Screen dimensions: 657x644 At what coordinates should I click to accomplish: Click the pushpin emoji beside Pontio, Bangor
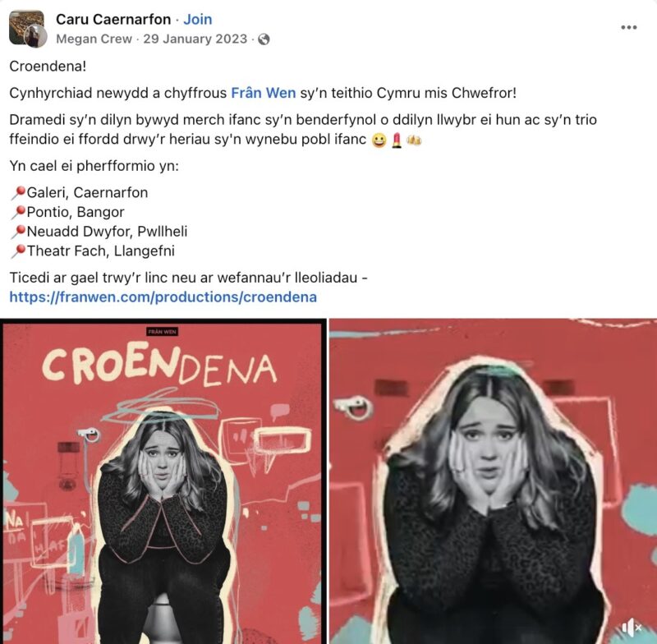click(18, 212)
